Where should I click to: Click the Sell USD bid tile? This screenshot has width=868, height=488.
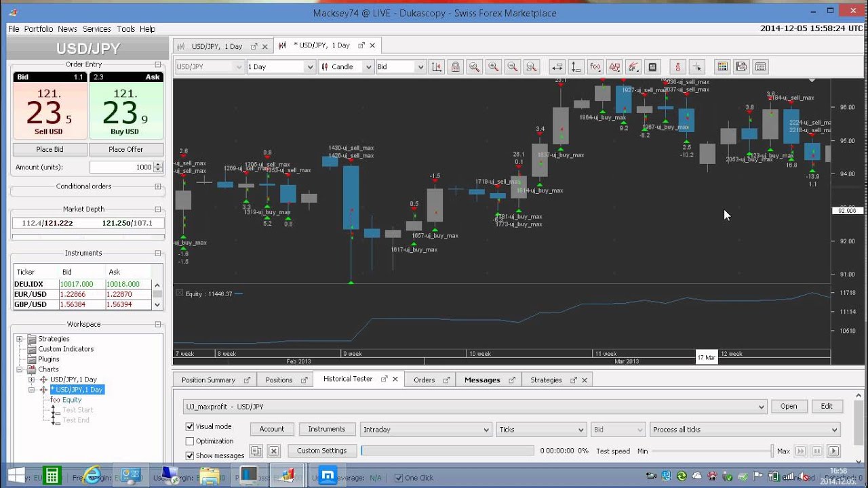tap(50, 105)
